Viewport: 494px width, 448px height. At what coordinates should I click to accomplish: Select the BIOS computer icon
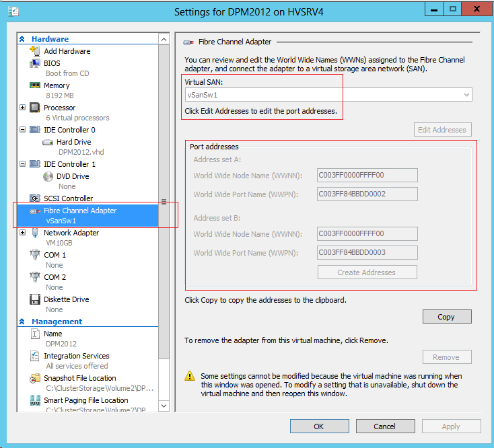click(x=34, y=63)
